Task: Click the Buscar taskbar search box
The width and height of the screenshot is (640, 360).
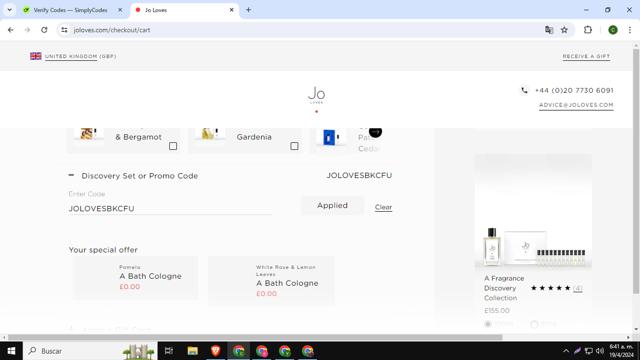Action: pyautogui.click(x=90, y=351)
